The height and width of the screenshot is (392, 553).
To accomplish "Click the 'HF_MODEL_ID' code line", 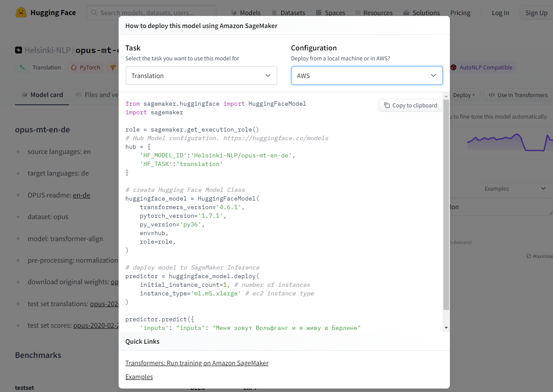I will (x=218, y=155).
